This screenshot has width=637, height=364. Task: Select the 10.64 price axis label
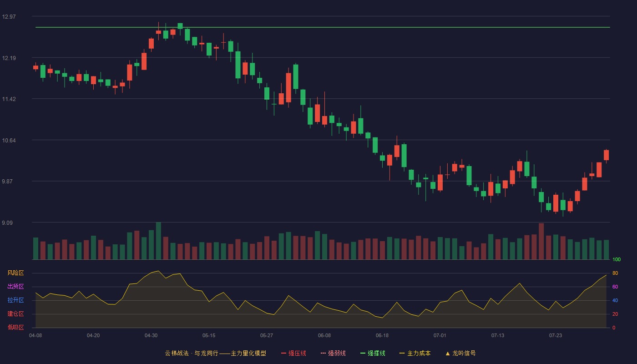click(9, 140)
